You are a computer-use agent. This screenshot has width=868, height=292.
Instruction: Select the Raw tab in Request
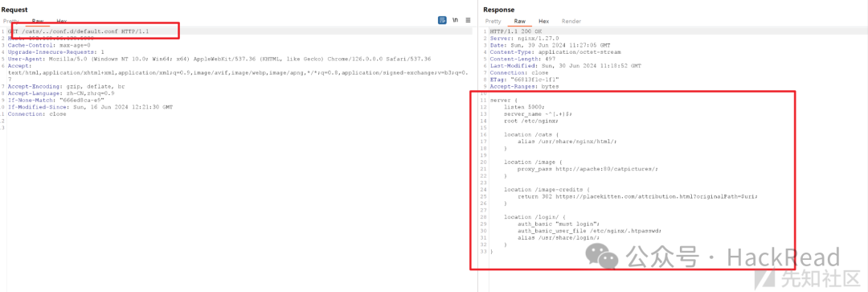pos(38,21)
